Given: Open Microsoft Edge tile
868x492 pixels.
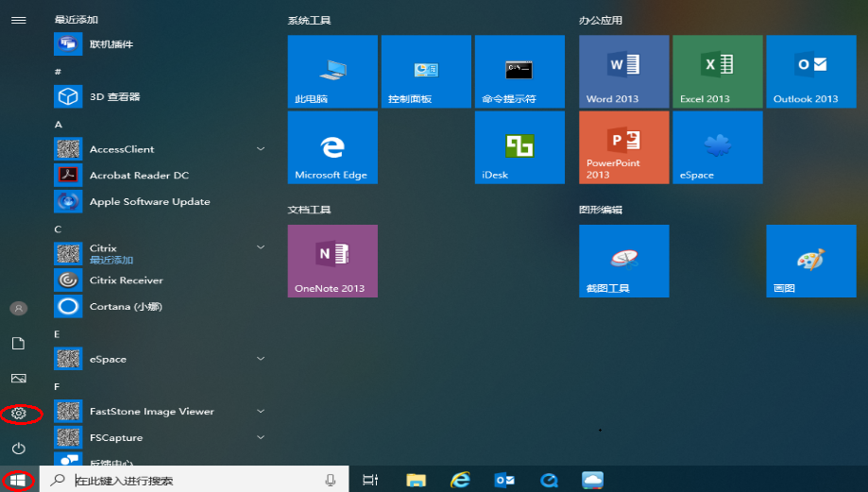Looking at the screenshot, I should [332, 147].
